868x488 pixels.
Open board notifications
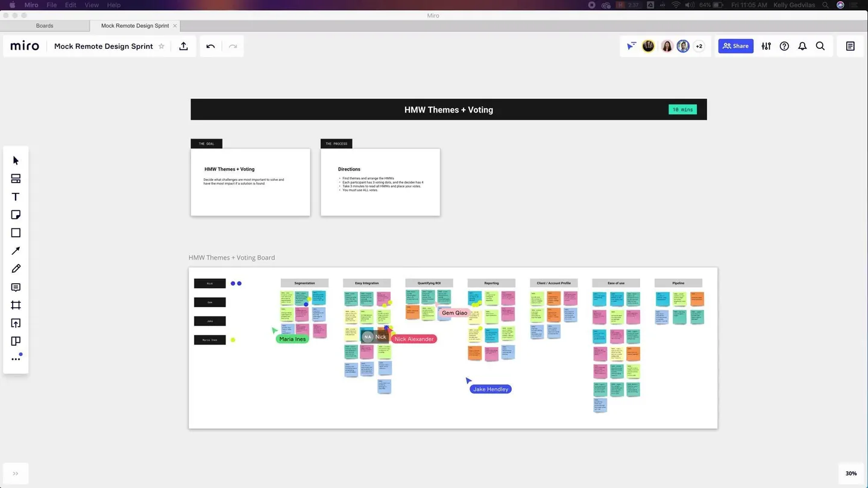pyautogui.click(x=802, y=46)
